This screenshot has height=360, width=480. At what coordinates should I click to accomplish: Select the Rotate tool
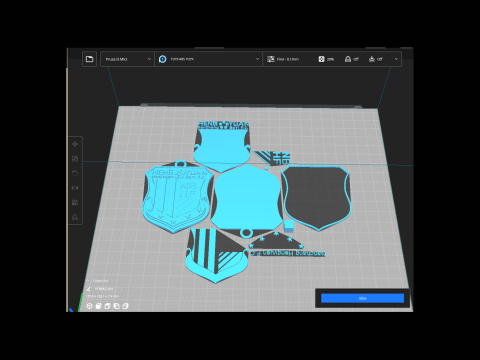pos(75,173)
